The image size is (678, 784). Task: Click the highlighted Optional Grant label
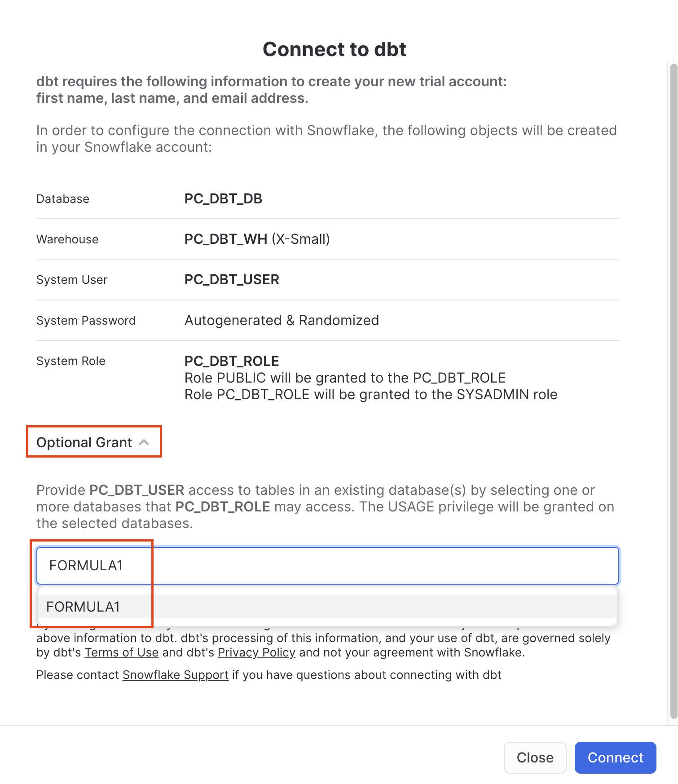(84, 442)
